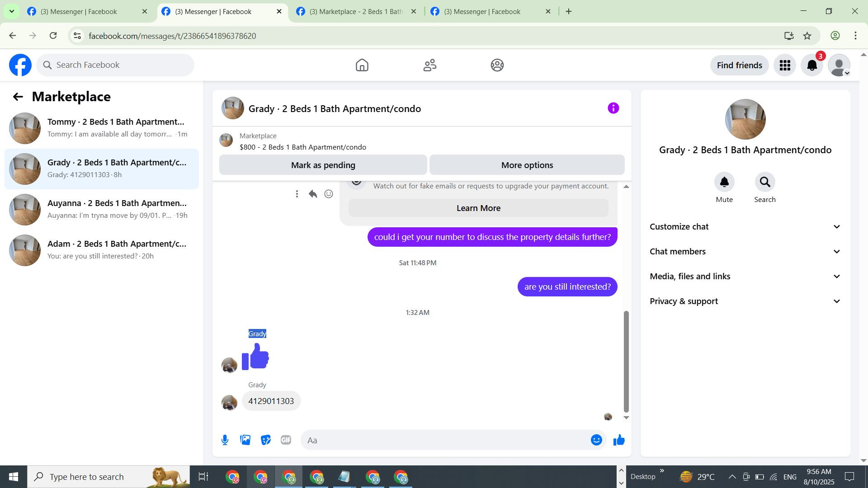
Task: Record a voice clip with microphone icon
Action: click(x=225, y=440)
